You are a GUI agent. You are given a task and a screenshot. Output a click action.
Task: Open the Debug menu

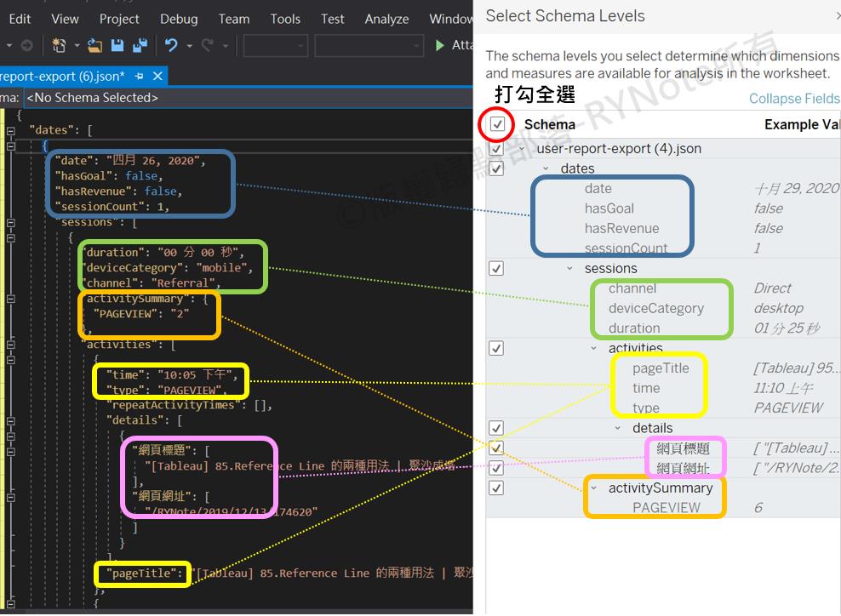coord(179,19)
